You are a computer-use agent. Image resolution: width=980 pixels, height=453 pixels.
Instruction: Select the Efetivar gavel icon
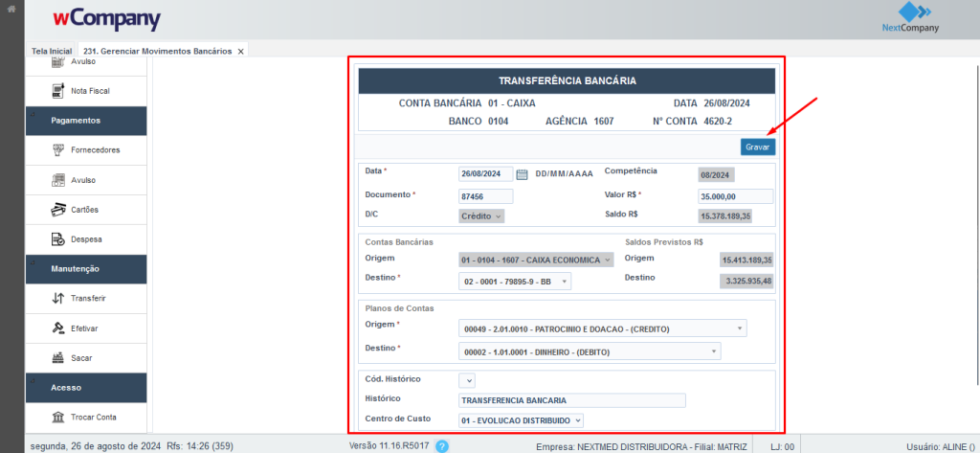point(58,328)
